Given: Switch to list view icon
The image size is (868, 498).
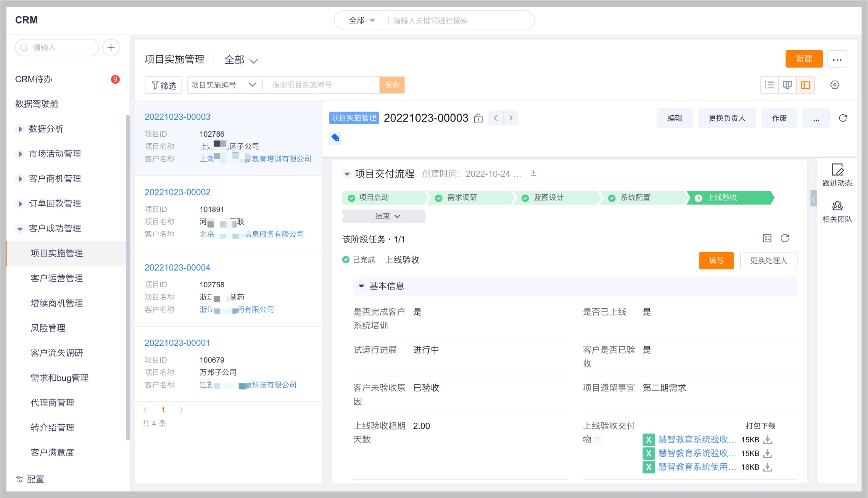Looking at the screenshot, I should click(769, 85).
